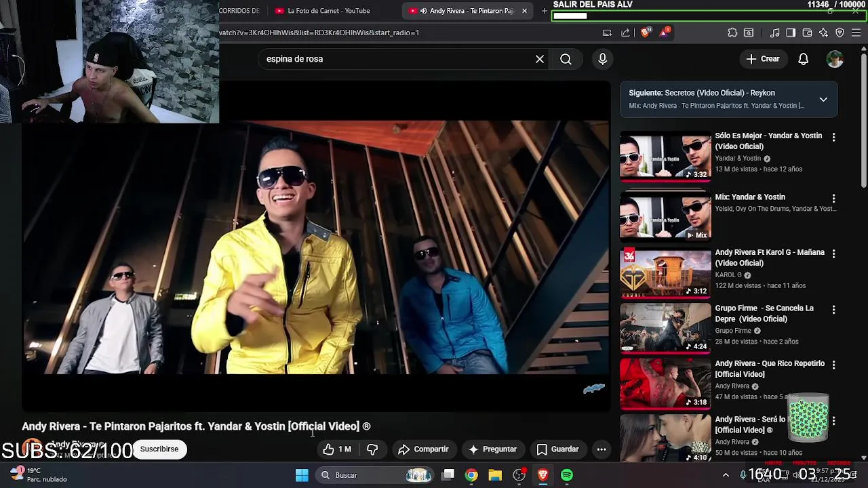Click the video player to pause
This screenshot has width=868, height=488.
(x=316, y=247)
